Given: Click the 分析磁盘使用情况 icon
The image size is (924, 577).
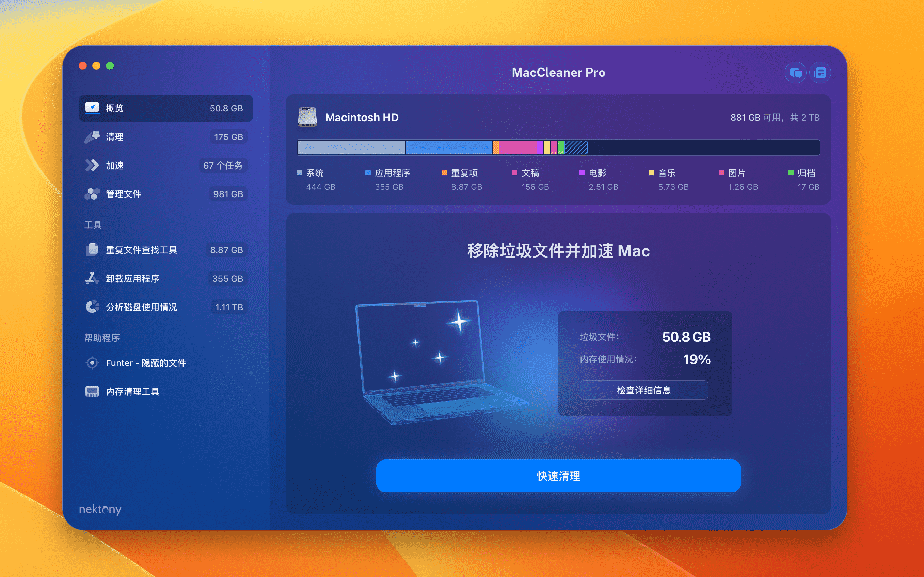Looking at the screenshot, I should [91, 307].
